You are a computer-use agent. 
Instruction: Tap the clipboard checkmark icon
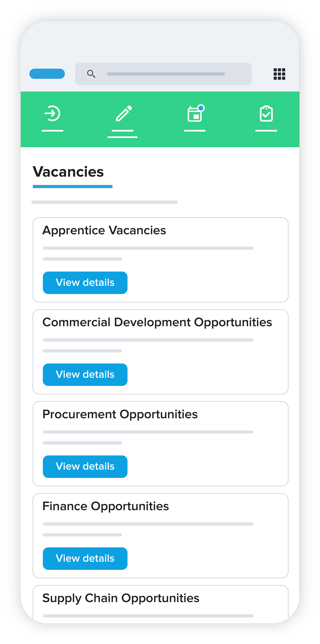pyautogui.click(x=266, y=114)
